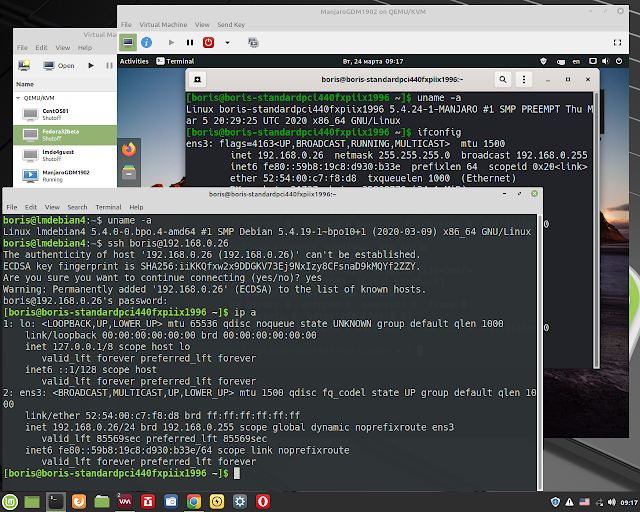Open the Terminal menu in front terminal

pyautogui.click(x=108, y=207)
